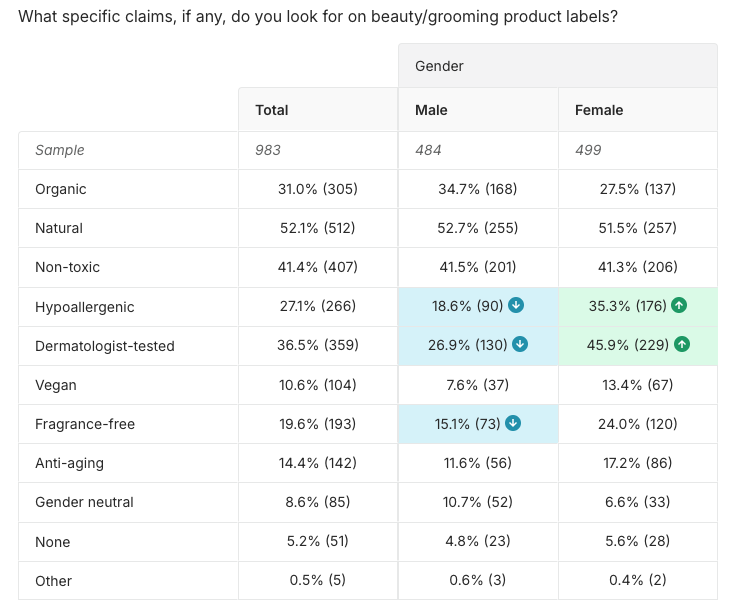The image size is (731, 612).
Task: Click the Male column header
Action: click(431, 110)
